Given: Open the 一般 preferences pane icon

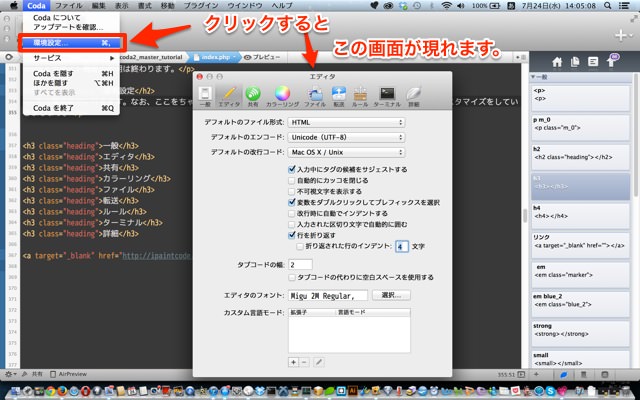Looking at the screenshot, I should pos(205,97).
